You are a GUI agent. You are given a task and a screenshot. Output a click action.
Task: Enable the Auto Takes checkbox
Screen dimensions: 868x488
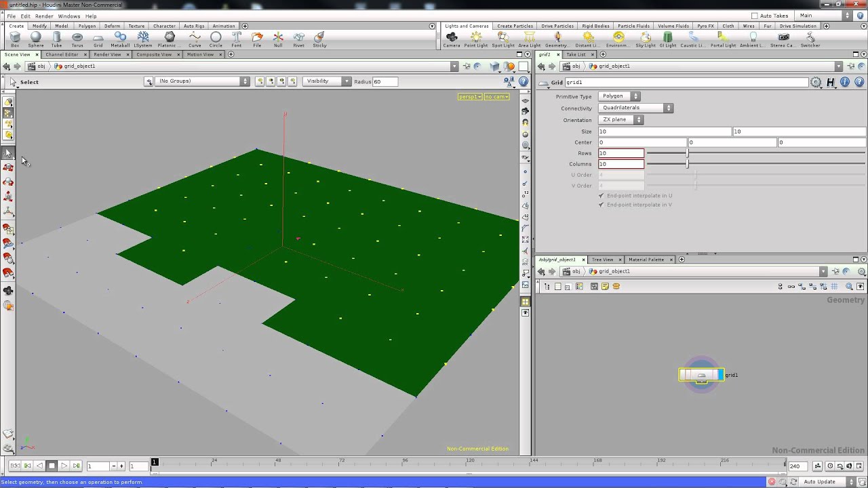[755, 16]
